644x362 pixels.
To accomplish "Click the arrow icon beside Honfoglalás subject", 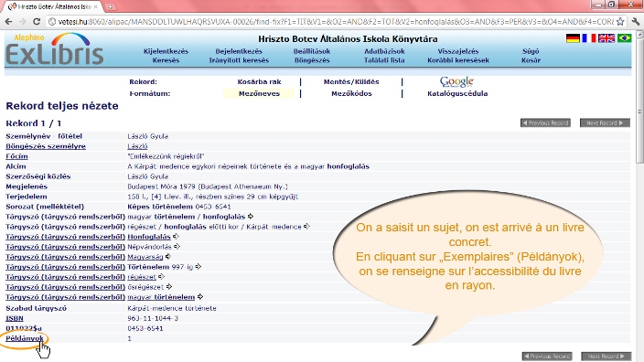I will [x=177, y=237].
